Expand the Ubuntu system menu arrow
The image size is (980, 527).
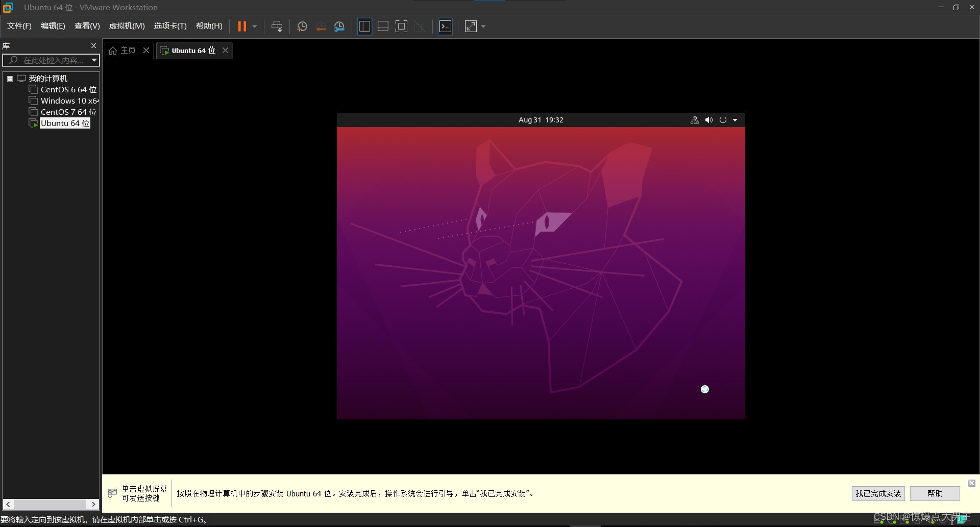coord(735,120)
